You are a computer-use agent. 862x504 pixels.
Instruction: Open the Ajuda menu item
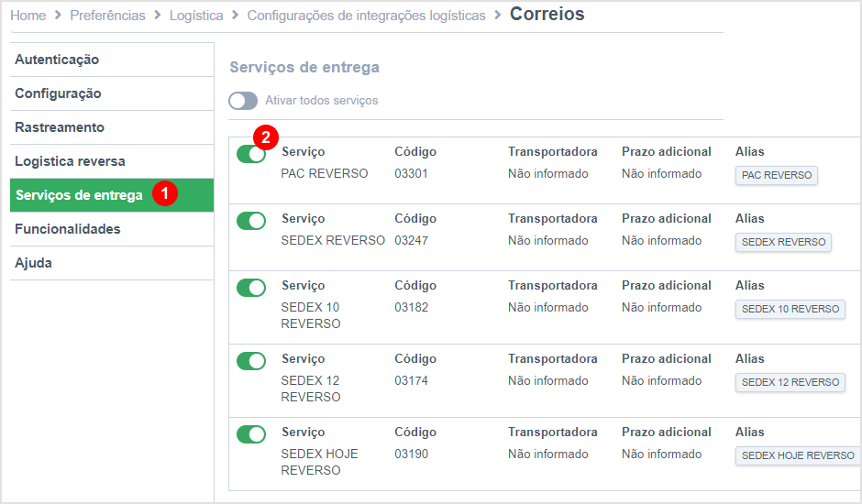pos(112,263)
